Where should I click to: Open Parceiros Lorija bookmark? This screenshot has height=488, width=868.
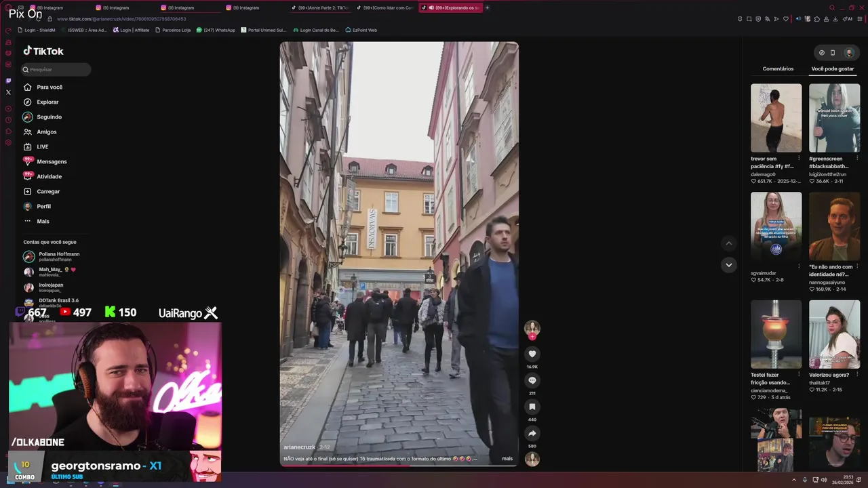pos(173,30)
